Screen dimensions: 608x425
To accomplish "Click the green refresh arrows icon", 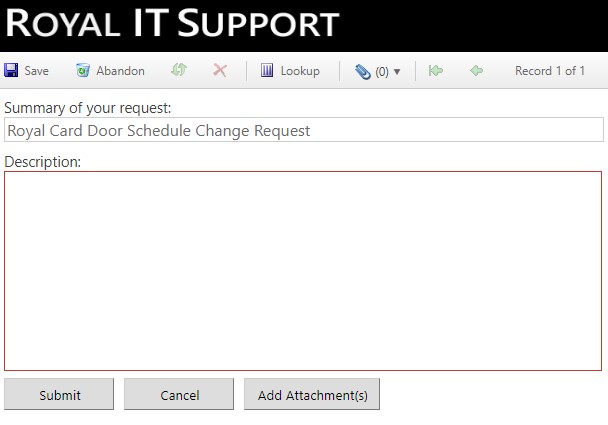I will tap(179, 70).
